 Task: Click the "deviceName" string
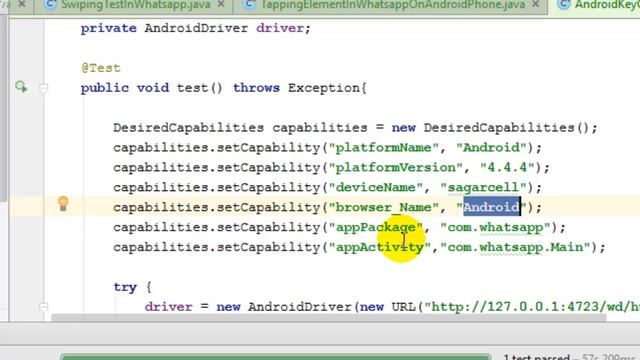(376, 187)
